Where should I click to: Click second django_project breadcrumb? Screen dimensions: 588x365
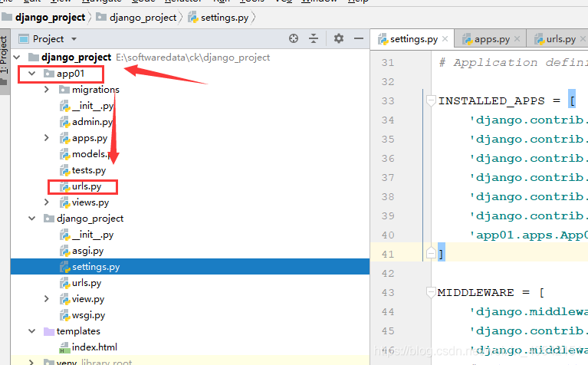[136, 18]
